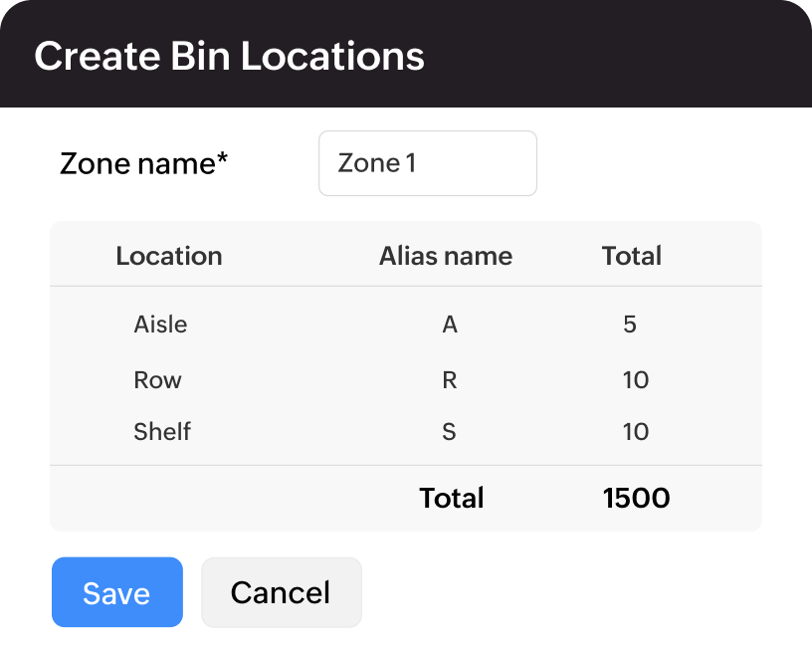
Task: Click the Zone name label
Action: (143, 163)
